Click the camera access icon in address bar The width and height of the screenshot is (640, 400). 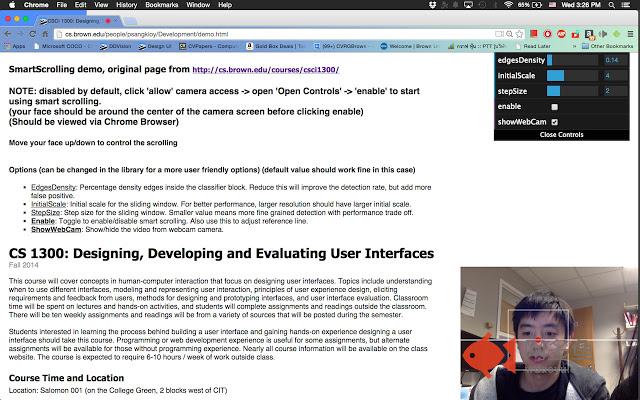499,34
